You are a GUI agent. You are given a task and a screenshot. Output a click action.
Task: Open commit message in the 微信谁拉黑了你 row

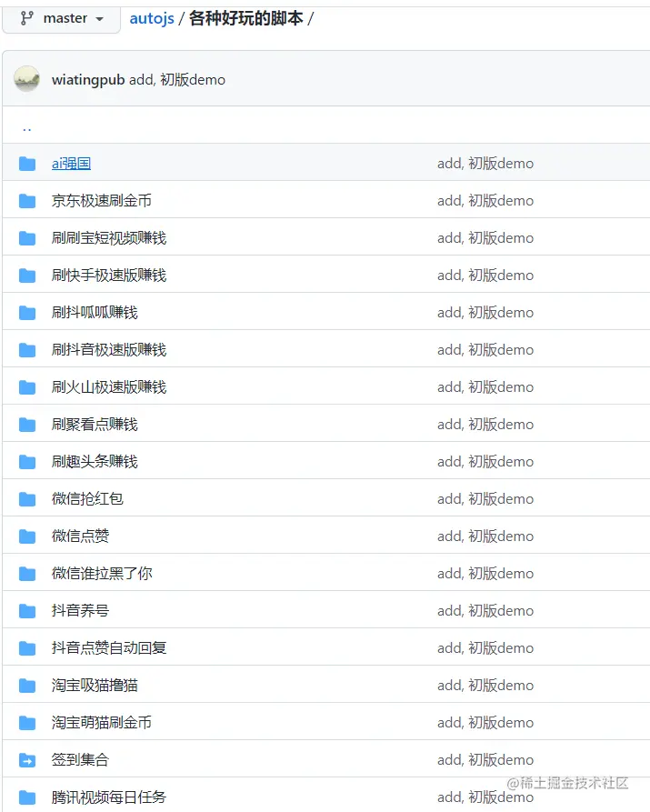(485, 574)
